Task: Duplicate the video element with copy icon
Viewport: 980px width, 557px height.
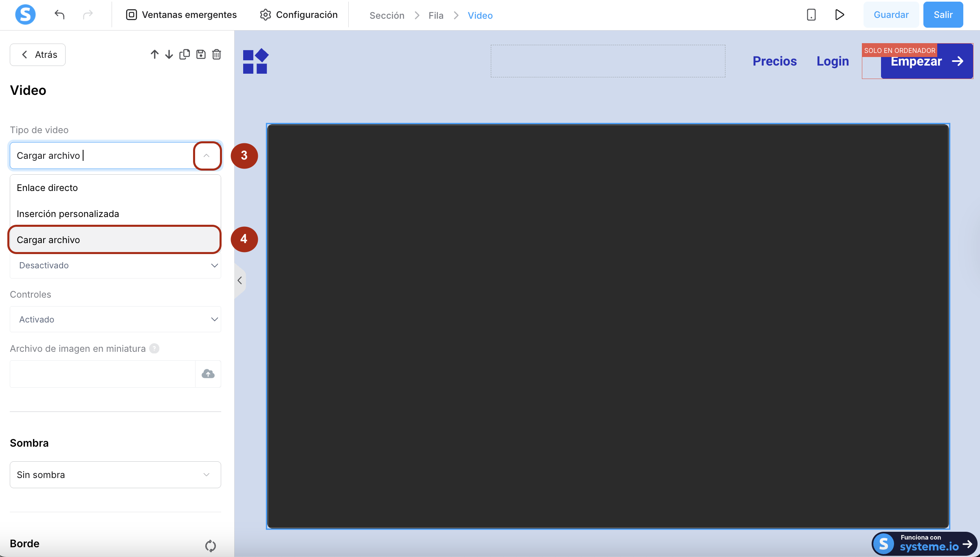Action: (185, 54)
